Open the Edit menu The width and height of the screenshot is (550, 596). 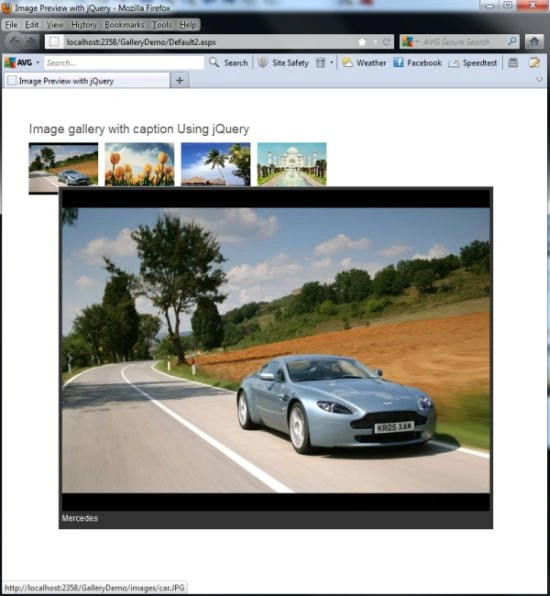pos(32,25)
